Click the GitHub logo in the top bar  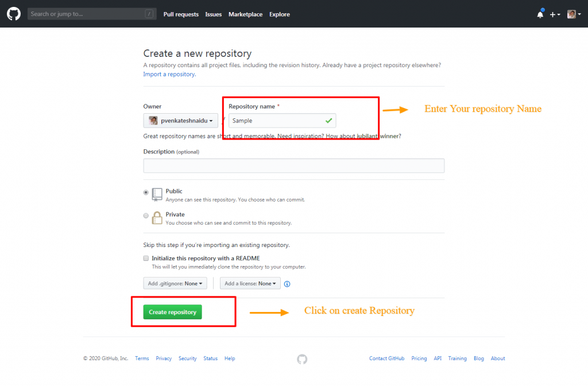13,14
